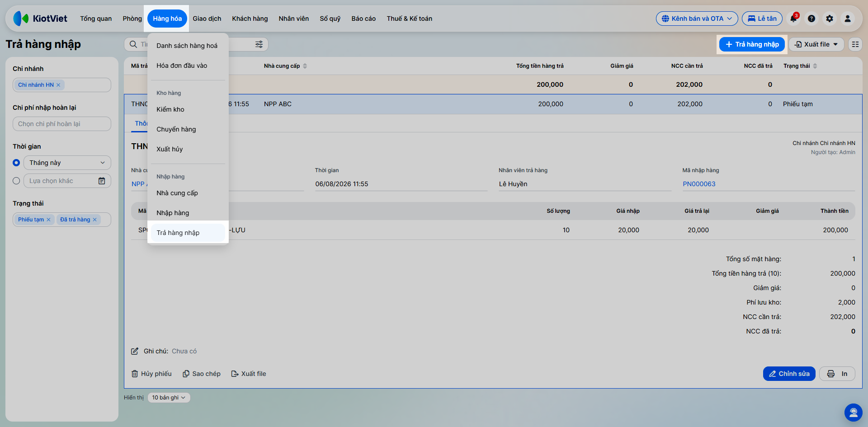Image resolution: width=868 pixels, height=427 pixels.
Task: Open calendar icon in Lựa chọn khác
Action: click(x=102, y=181)
